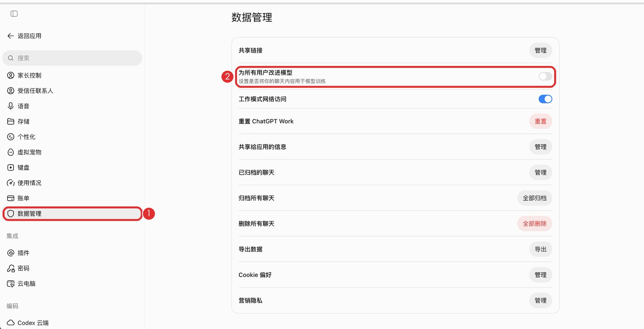Click the 云电脑 icon
The image size is (644, 329).
coord(11,284)
